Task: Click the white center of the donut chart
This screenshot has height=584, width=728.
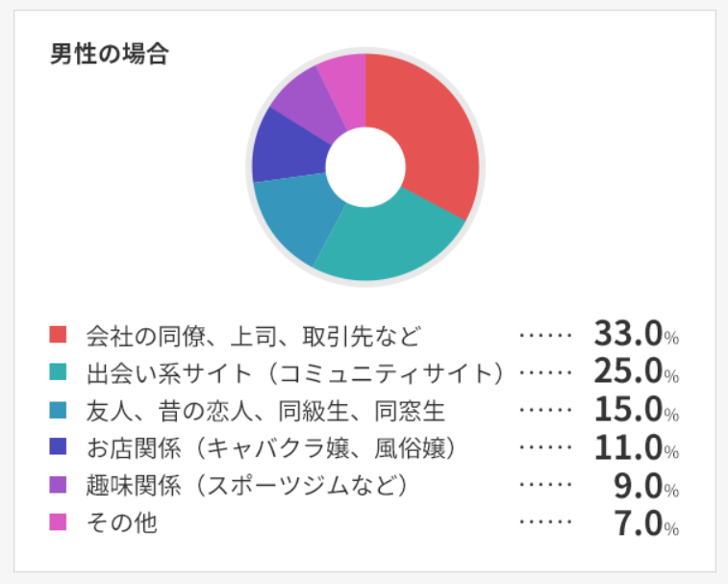Action: pos(364,168)
